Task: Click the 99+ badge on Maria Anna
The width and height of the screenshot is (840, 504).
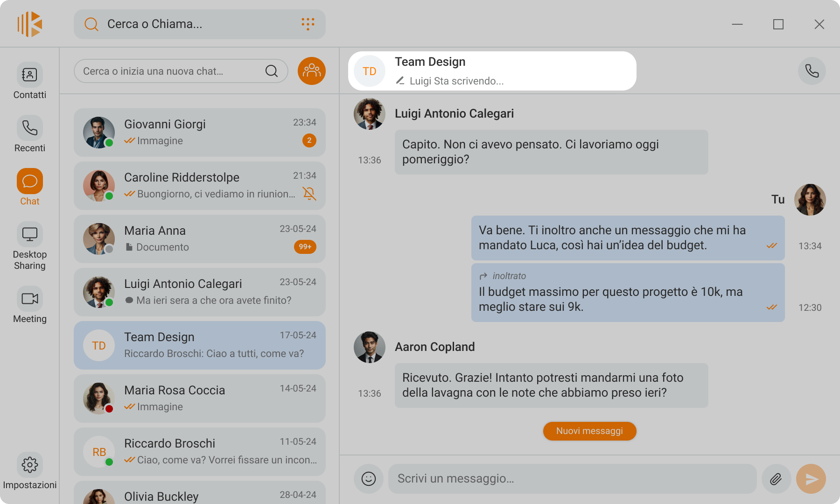Action: point(305,247)
